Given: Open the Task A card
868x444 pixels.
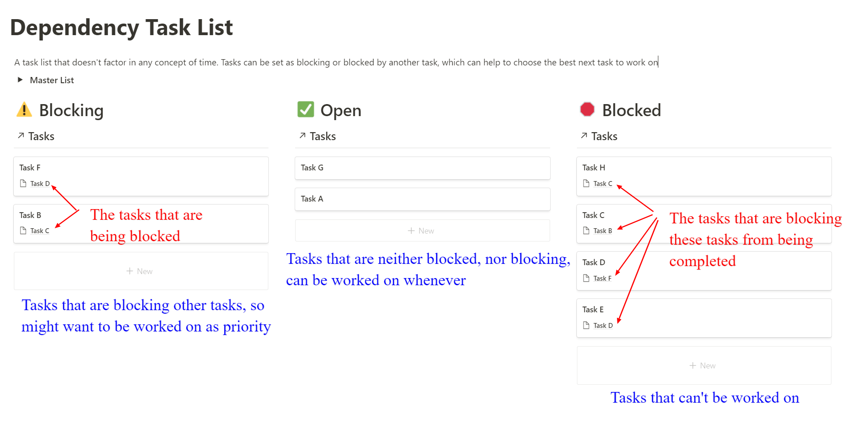Looking at the screenshot, I should tap(422, 199).
